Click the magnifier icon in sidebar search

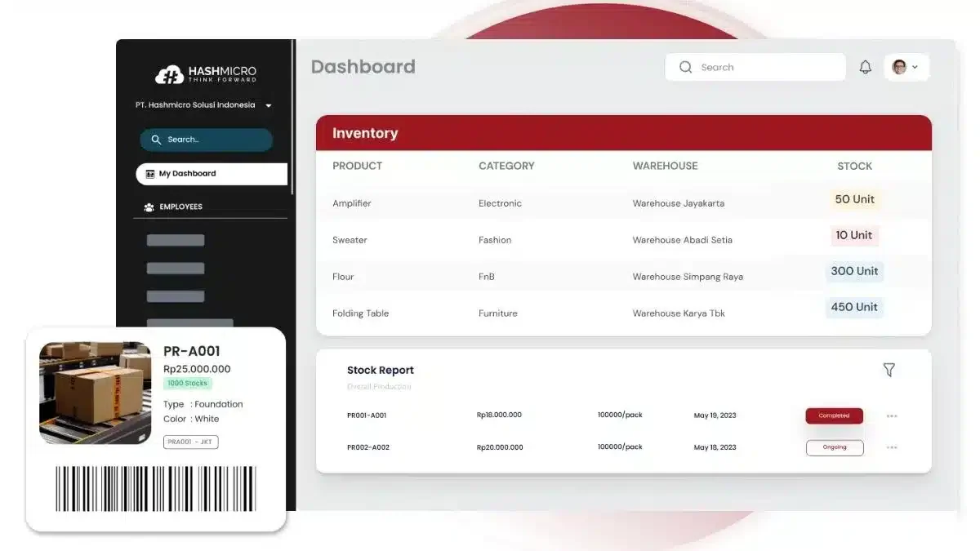[156, 140]
